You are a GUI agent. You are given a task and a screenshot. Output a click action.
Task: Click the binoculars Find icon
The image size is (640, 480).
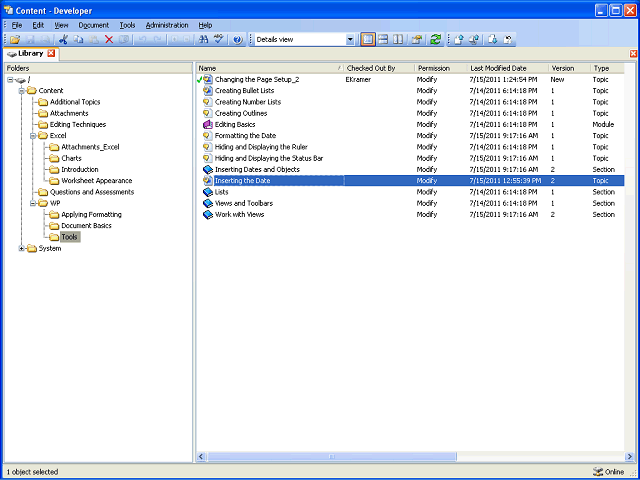[203, 40]
